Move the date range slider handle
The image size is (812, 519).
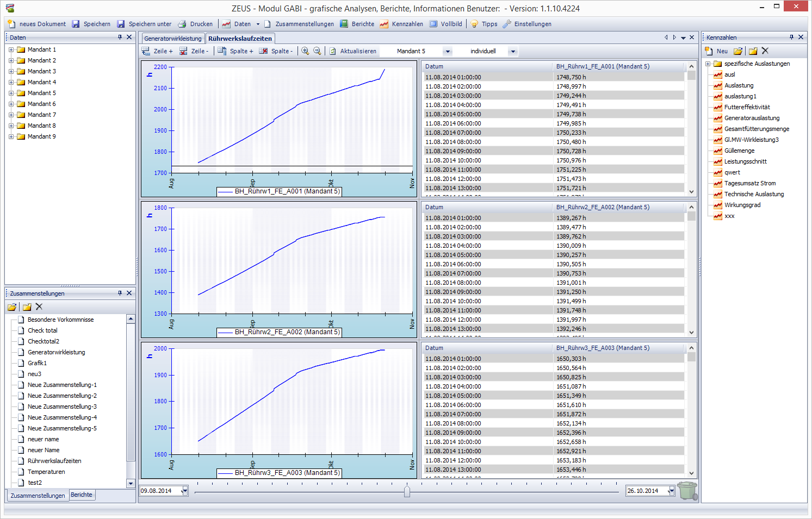coord(407,491)
